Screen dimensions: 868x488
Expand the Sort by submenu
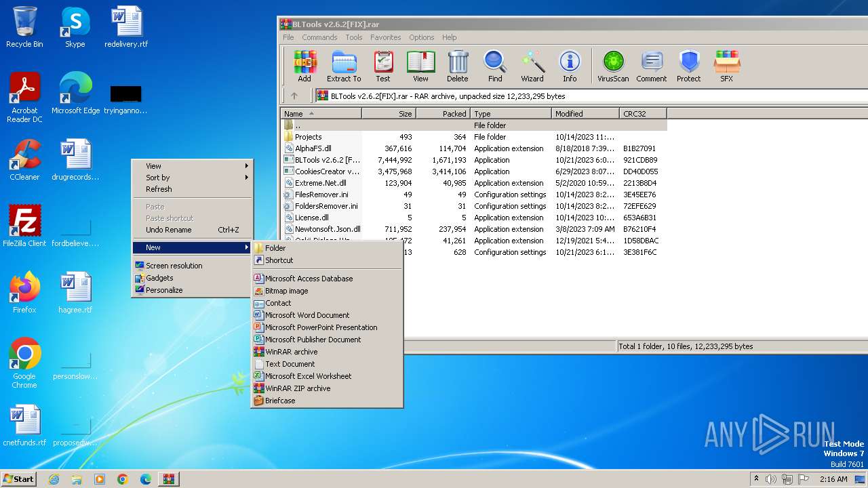[x=192, y=178]
